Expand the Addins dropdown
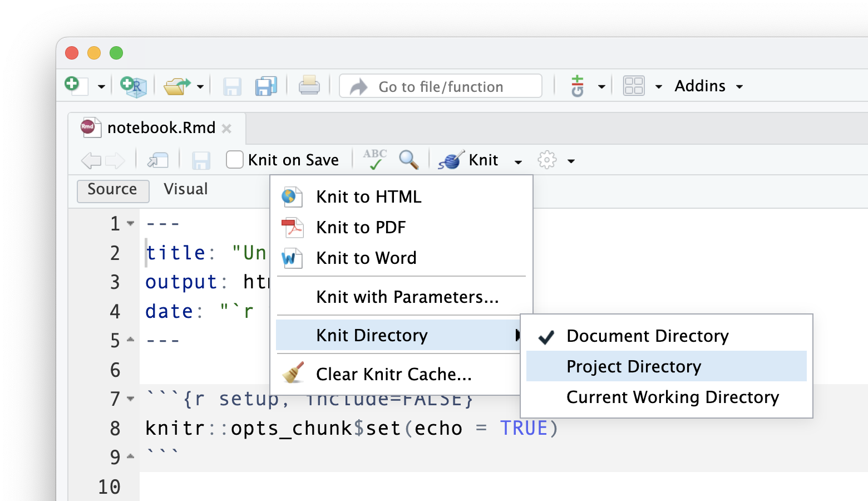Screen dimensions: 868x501 pyautogui.click(x=708, y=86)
